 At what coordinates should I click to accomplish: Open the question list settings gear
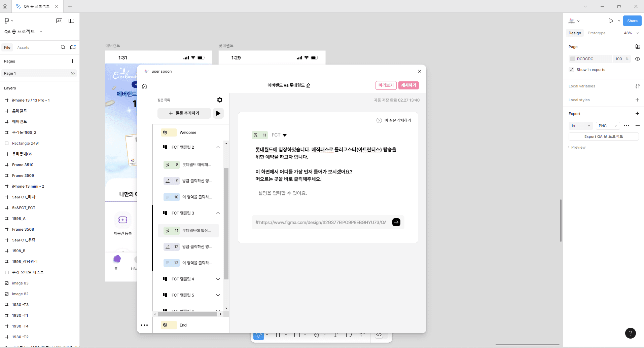point(220,100)
